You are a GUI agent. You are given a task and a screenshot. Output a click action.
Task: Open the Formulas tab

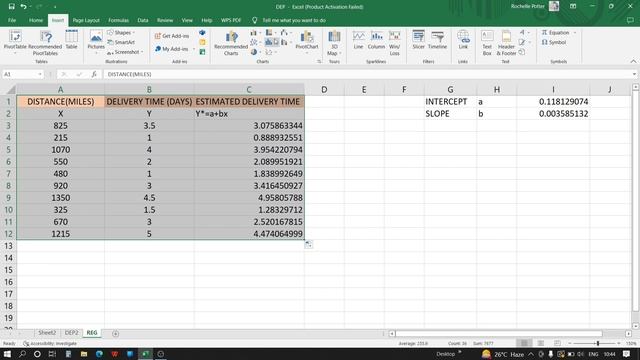tap(119, 20)
